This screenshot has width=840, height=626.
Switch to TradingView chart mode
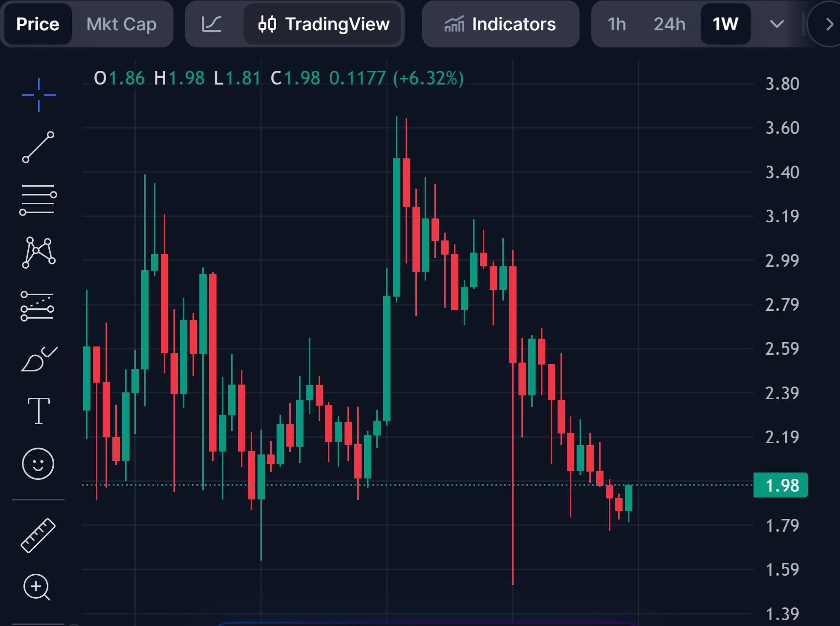pos(323,24)
